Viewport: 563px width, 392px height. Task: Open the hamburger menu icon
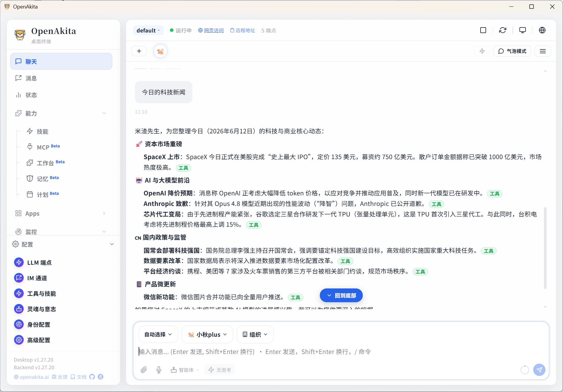tap(543, 51)
